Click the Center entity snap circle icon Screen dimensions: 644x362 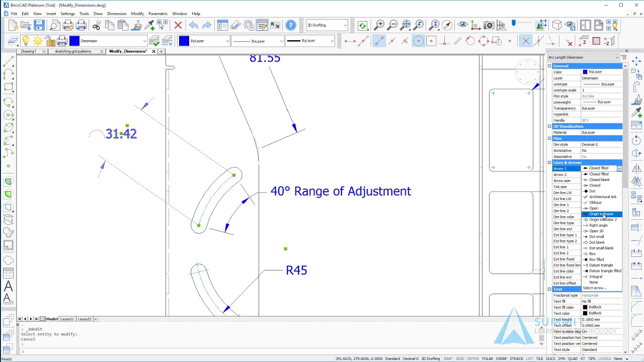418,41
